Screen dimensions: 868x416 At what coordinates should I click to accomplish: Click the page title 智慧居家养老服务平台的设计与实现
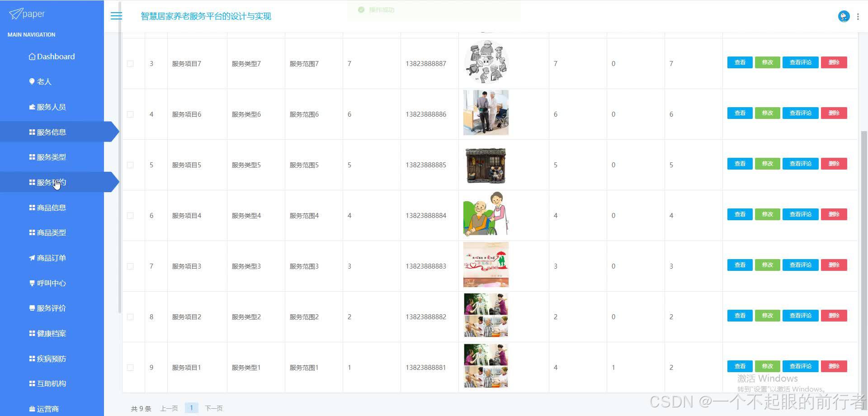206,16
